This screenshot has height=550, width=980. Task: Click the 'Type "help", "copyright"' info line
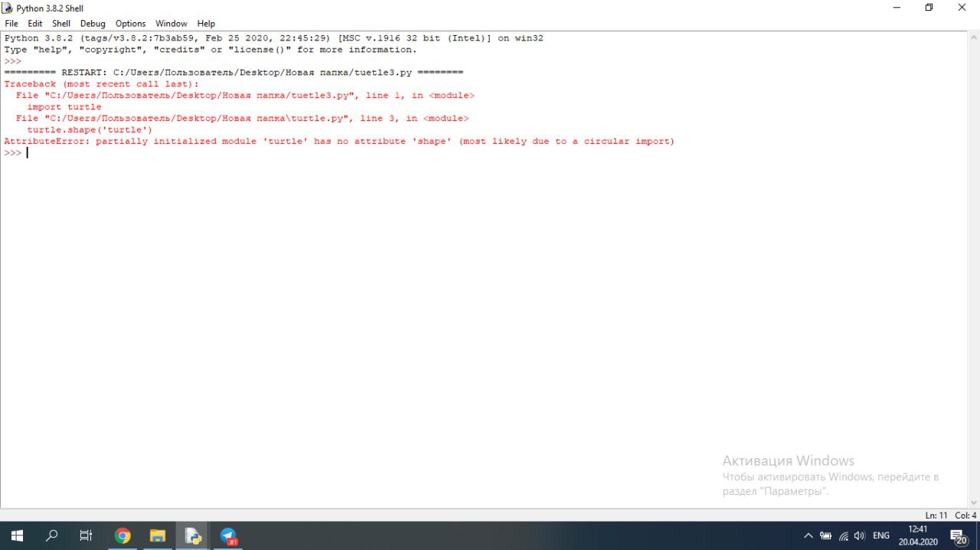[x=211, y=50]
